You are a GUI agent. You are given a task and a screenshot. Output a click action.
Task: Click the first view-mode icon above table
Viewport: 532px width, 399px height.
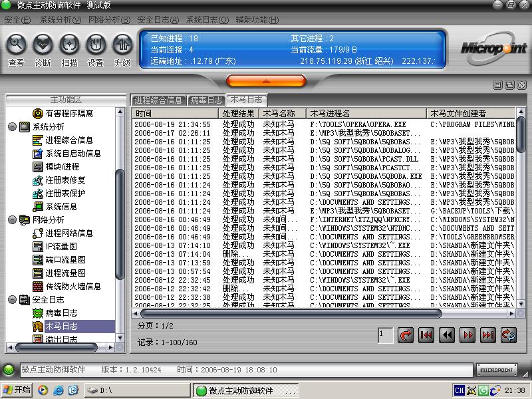point(497,85)
